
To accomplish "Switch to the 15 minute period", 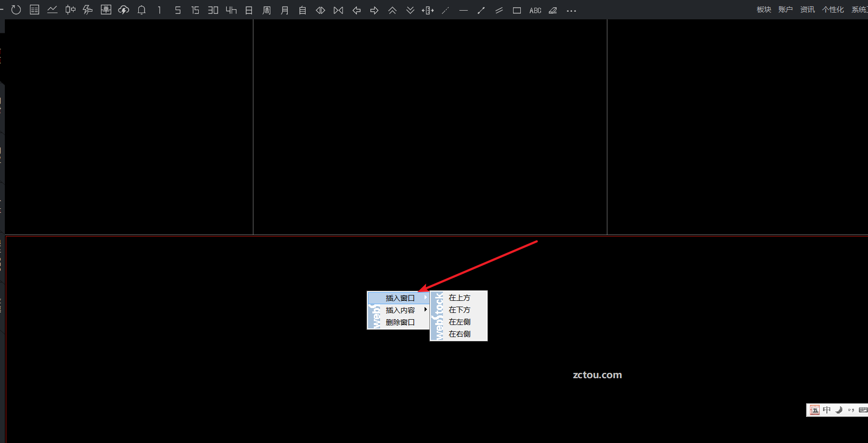I will 195,10.
